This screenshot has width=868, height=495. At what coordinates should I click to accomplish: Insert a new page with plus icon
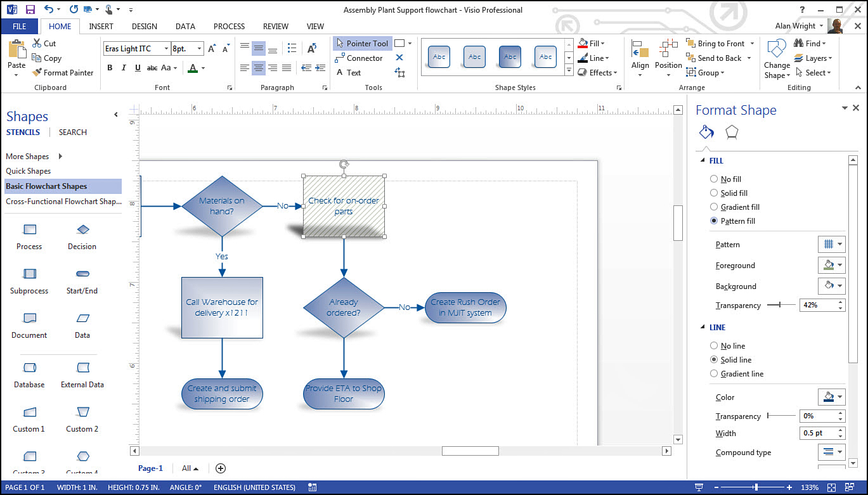[x=221, y=468]
